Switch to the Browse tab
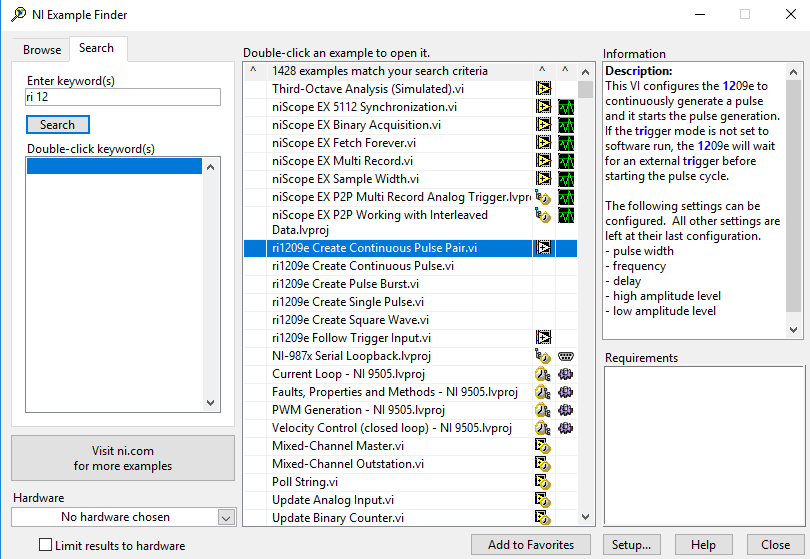The height and width of the screenshot is (559, 810). pos(42,50)
